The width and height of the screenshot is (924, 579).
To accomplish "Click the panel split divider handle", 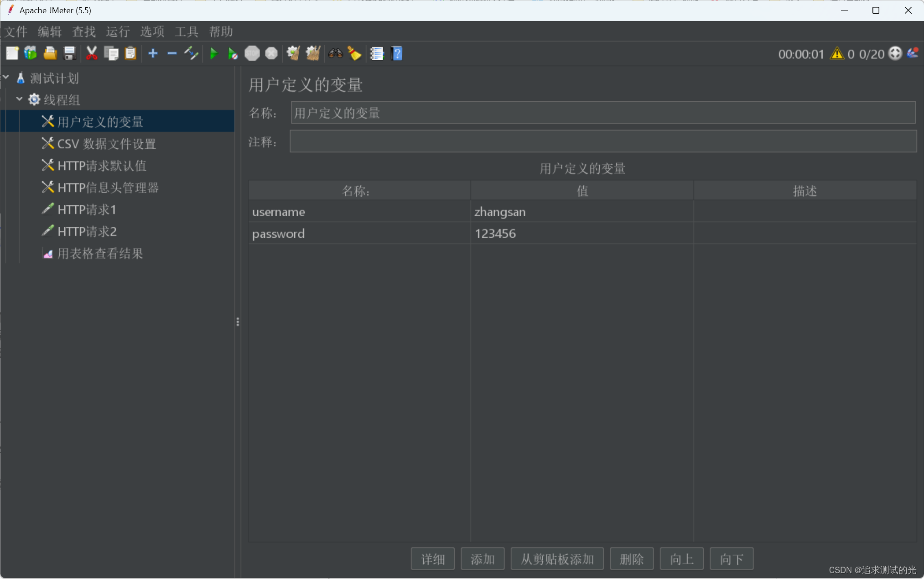I will pyautogui.click(x=238, y=322).
